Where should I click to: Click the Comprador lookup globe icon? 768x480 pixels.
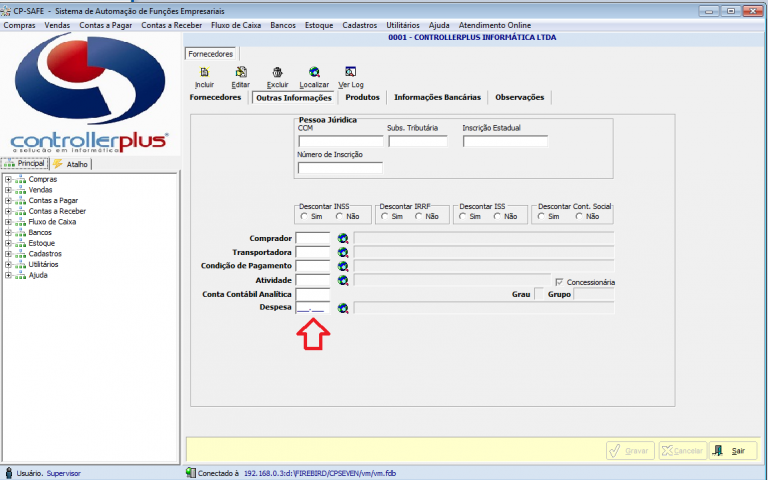point(343,239)
